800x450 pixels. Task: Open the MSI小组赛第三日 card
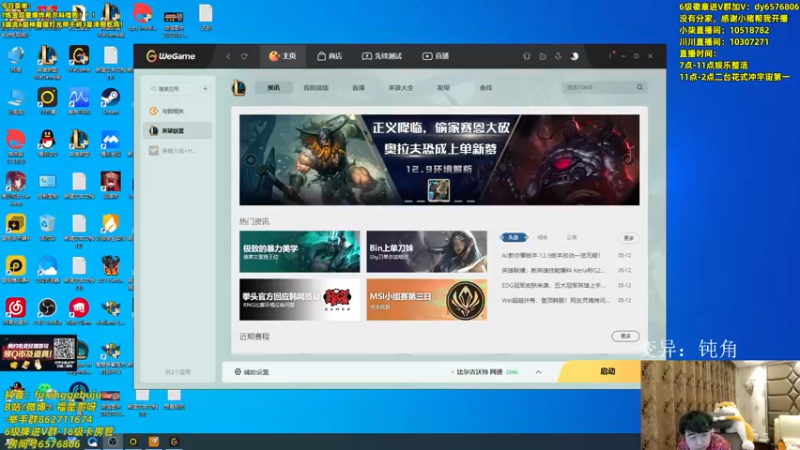point(427,299)
